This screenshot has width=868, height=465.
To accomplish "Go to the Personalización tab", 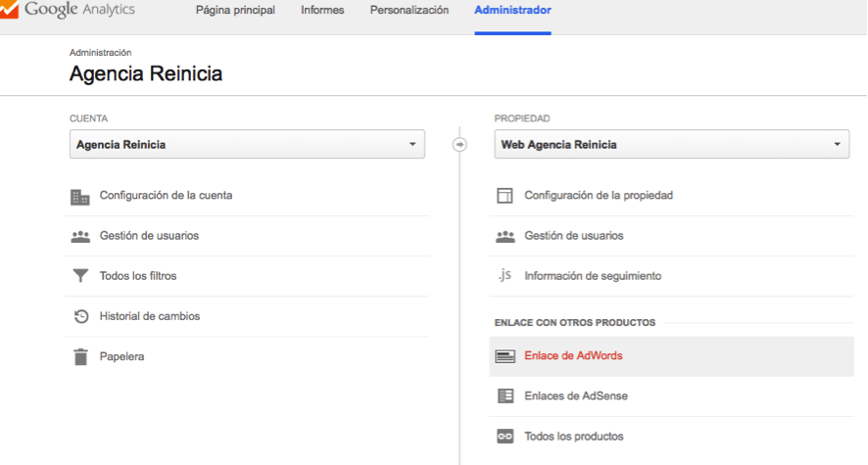I will click(410, 10).
